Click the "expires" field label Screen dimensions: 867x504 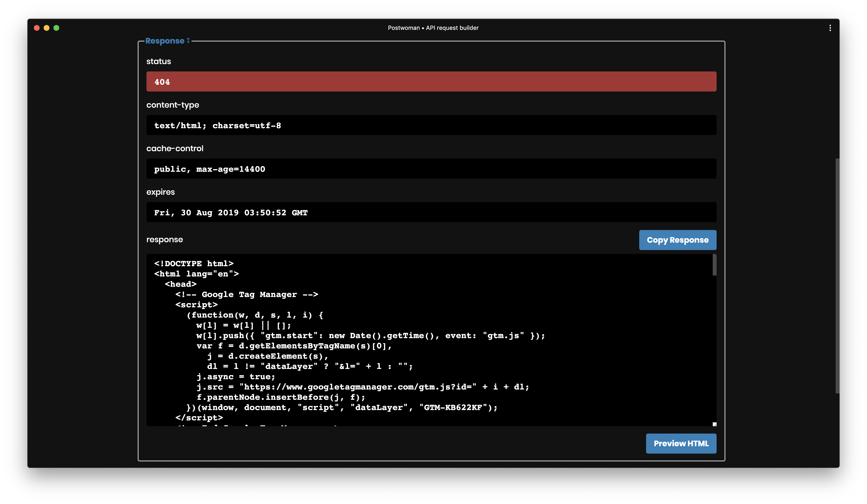click(x=160, y=192)
